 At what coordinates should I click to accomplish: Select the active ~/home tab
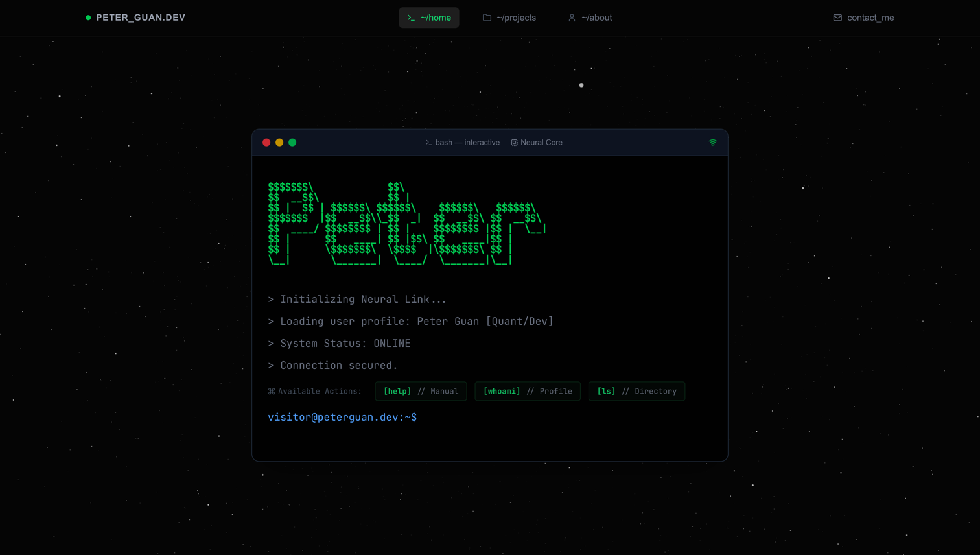429,18
